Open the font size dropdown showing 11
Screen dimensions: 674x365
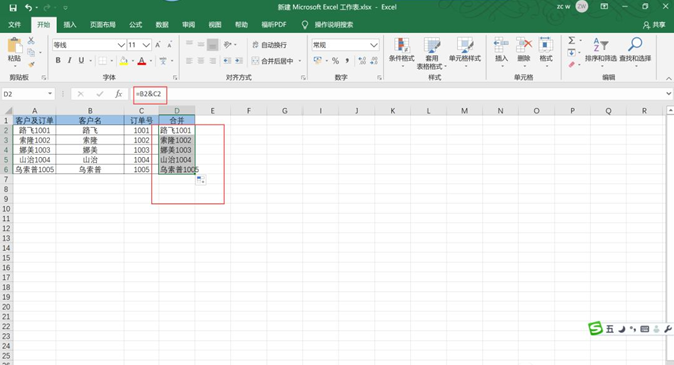point(139,45)
